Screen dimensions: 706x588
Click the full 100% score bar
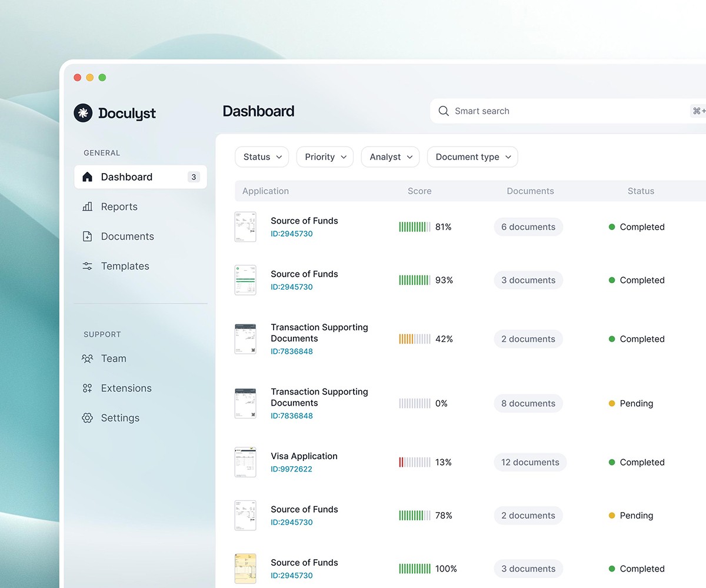(x=415, y=569)
